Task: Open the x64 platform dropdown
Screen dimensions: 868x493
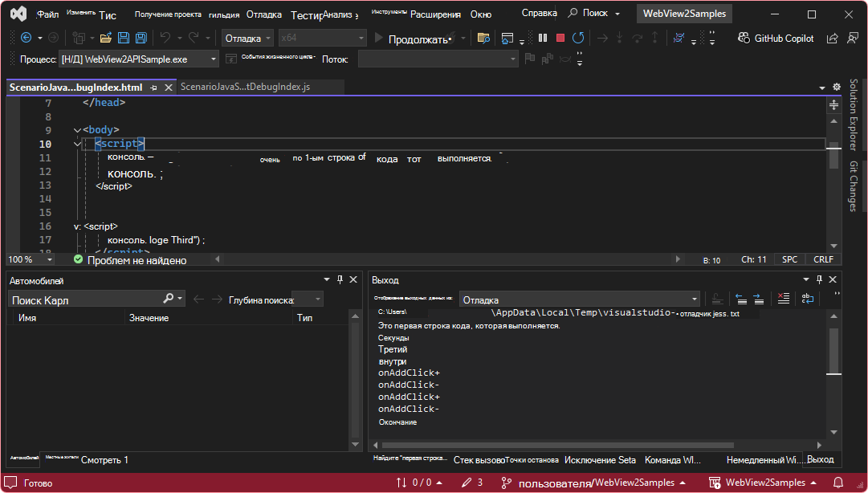Action: click(322, 39)
